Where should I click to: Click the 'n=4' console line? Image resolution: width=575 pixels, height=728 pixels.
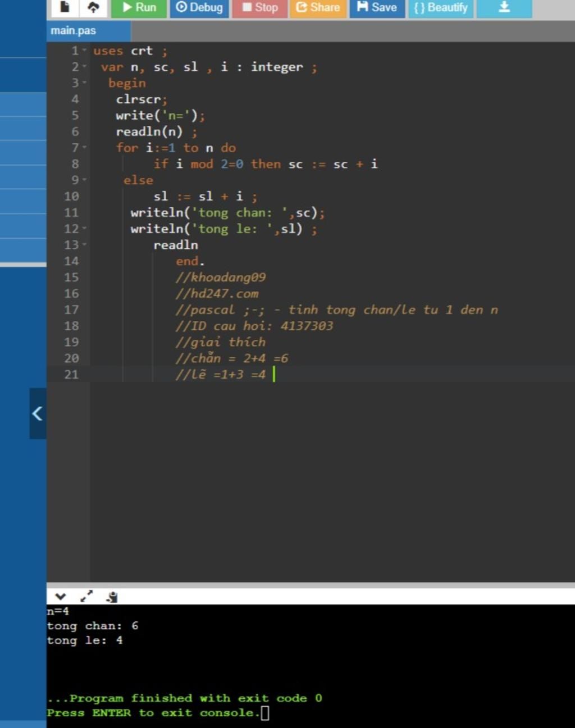58,611
